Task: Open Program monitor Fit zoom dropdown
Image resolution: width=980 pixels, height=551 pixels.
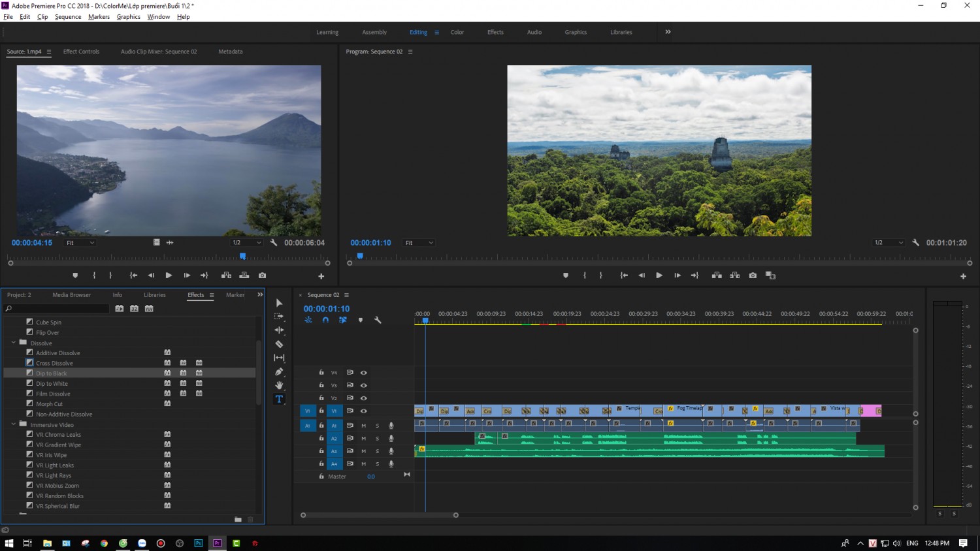Action: tap(419, 243)
